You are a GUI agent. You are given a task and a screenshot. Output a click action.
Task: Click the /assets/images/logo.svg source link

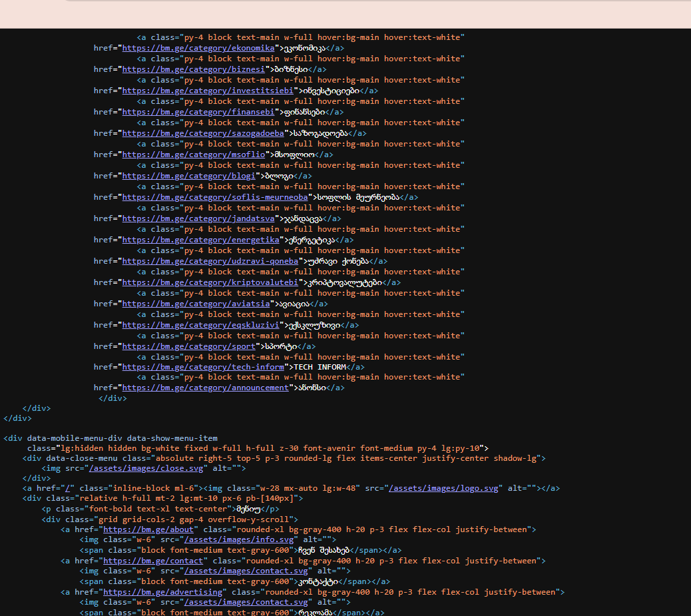tap(443, 488)
